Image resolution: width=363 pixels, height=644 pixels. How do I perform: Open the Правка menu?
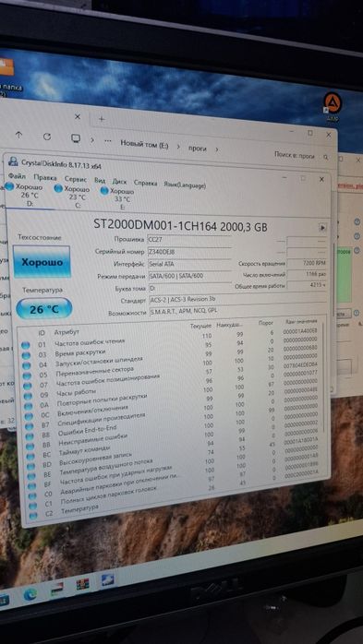point(45,178)
